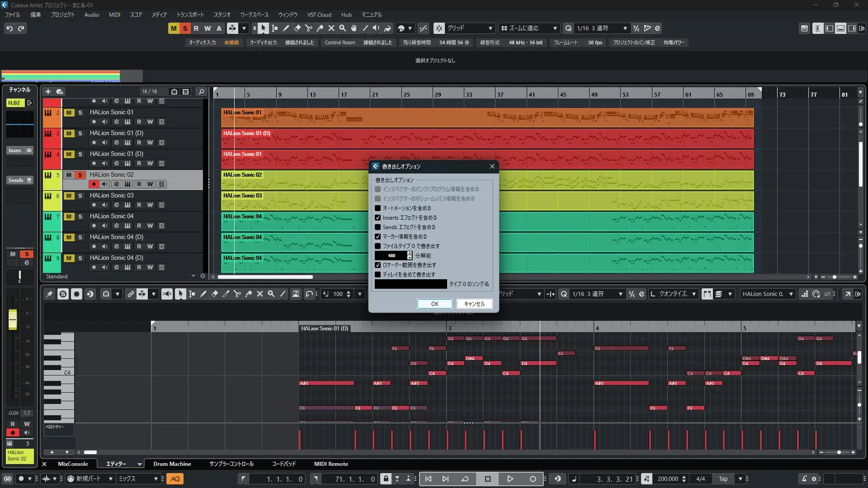Screen dimensions: 868x488
Task: Click the channel volume fader handle
Action: [x=13, y=319]
